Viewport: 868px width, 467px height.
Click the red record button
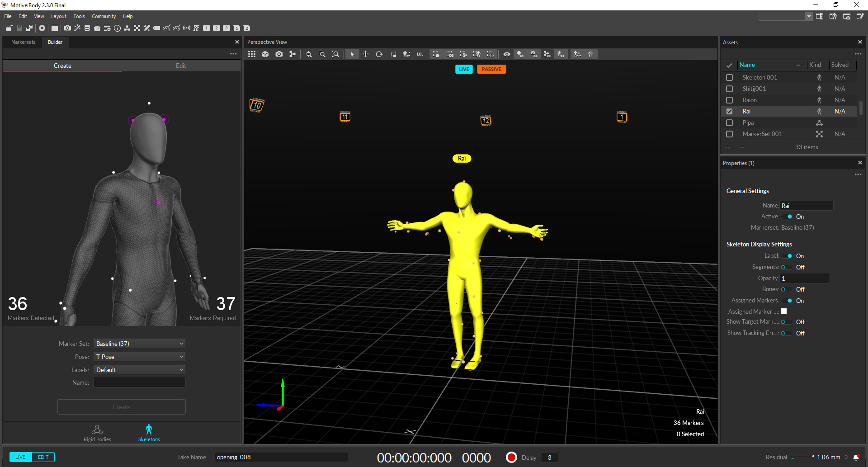[511, 458]
